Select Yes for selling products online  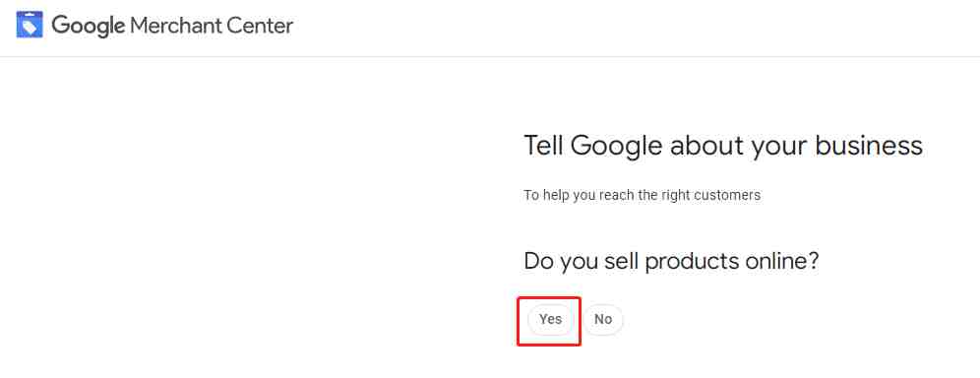coord(550,319)
